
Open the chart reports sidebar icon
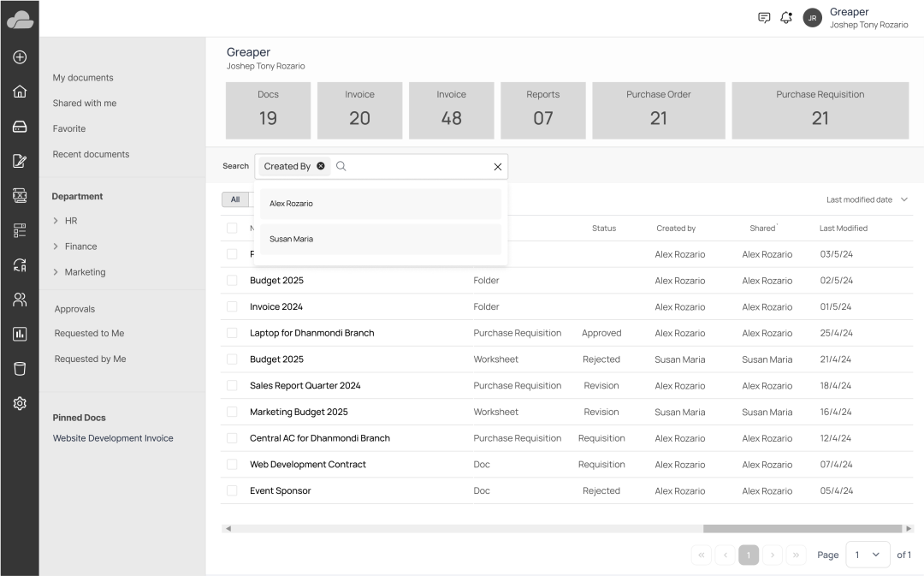(x=20, y=334)
